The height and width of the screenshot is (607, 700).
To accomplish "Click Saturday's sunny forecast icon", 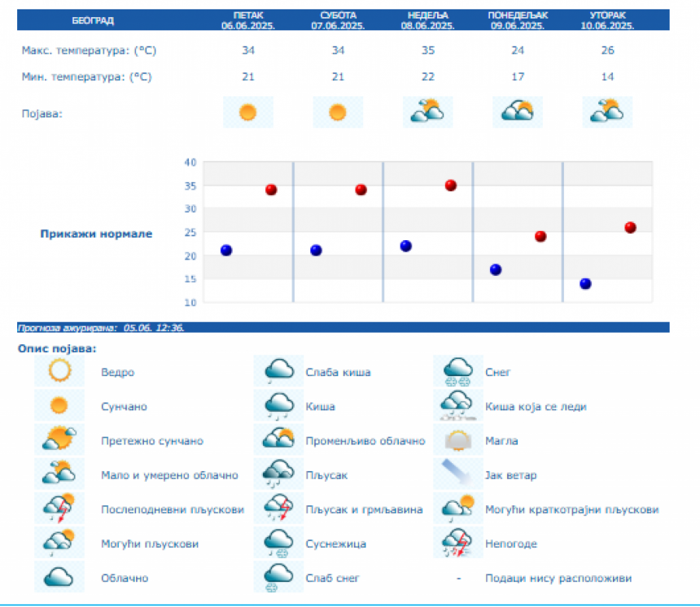I will 338,113.
